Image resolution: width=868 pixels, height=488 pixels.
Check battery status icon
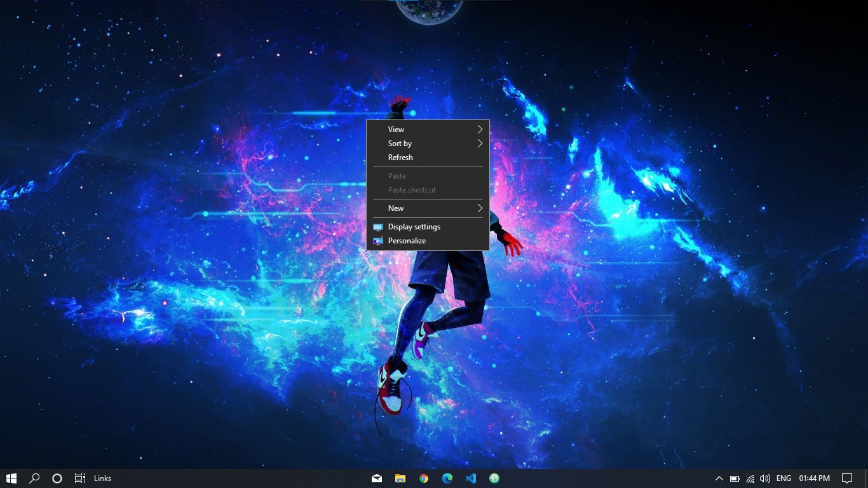pos(735,478)
